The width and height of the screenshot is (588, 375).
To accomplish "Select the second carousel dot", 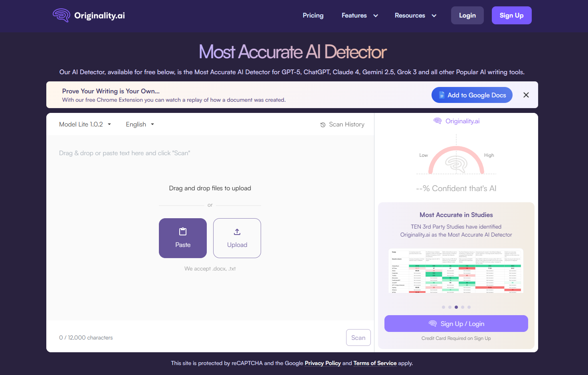I will 450,307.
